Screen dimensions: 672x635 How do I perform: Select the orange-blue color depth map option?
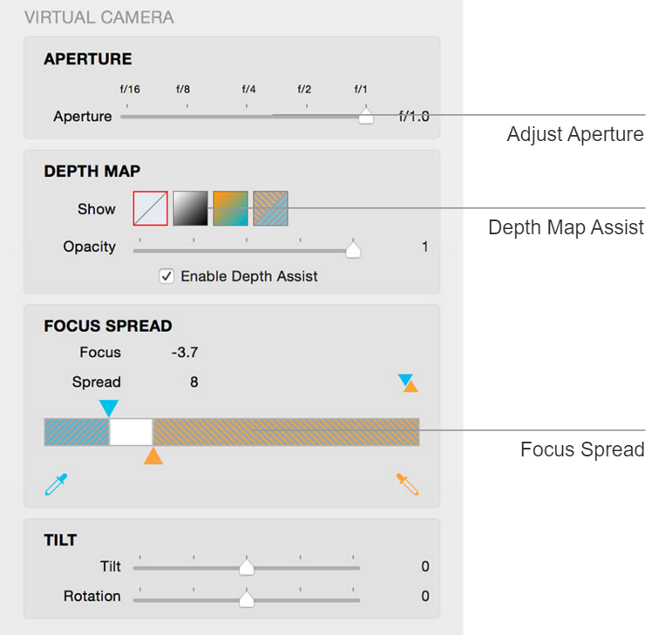tap(231, 208)
